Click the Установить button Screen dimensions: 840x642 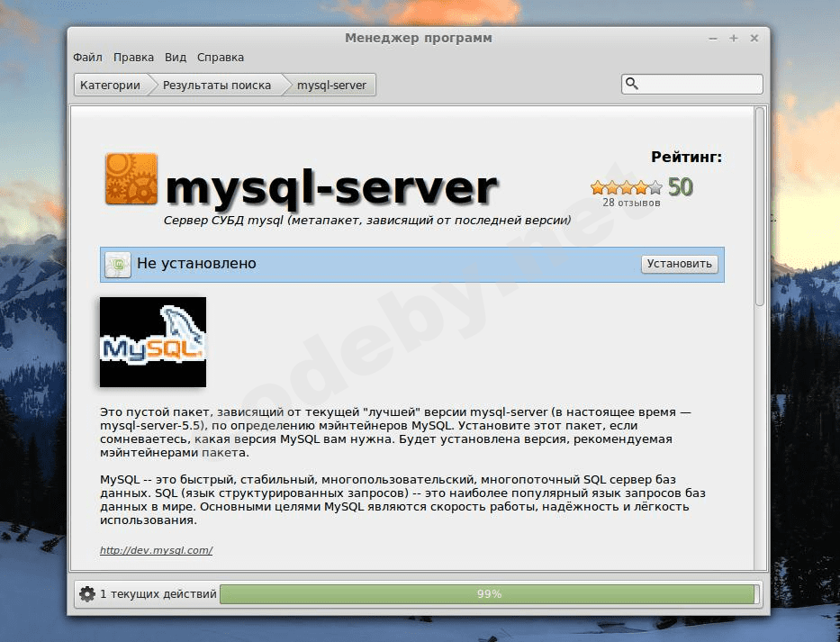[679, 264]
